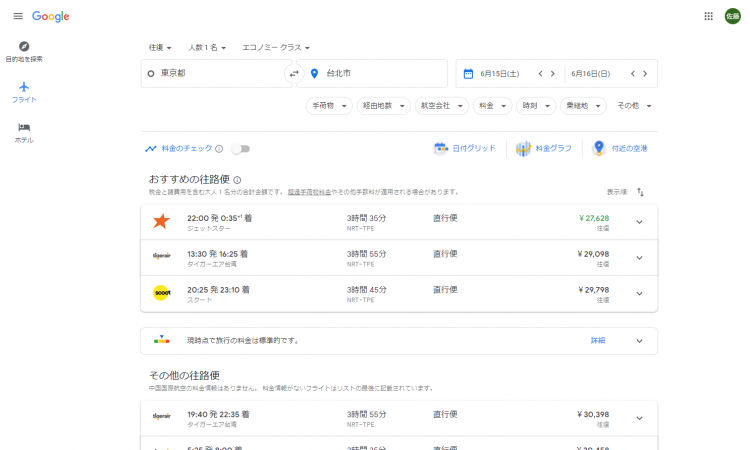750x450 pixels.
Task: Expand the ¥27,628 Jetstar flight details
Action: [640, 222]
